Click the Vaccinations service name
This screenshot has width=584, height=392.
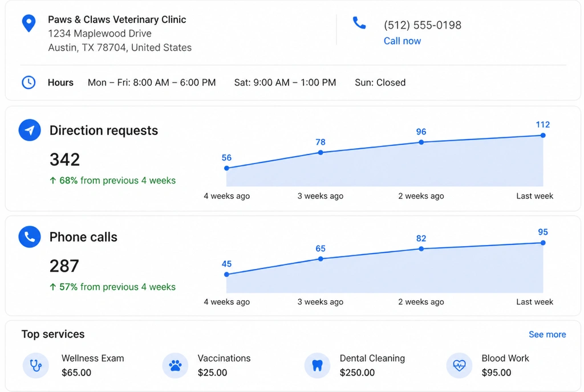click(x=224, y=358)
